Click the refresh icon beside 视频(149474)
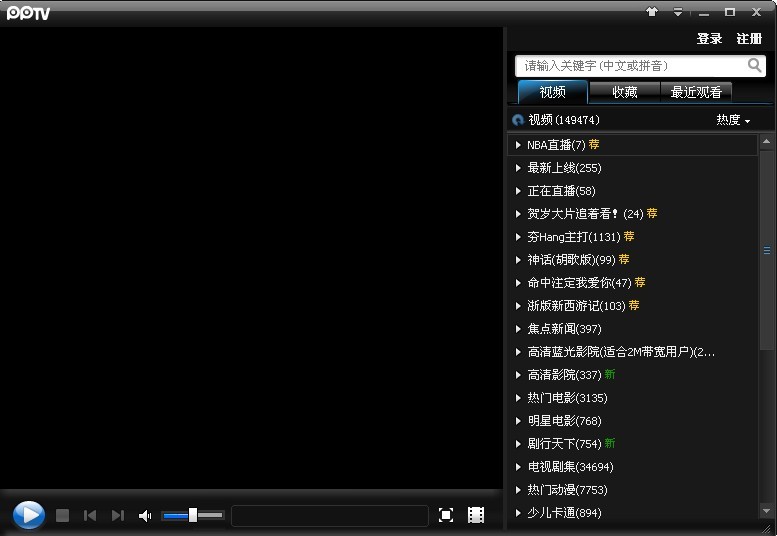Image resolution: width=777 pixels, height=536 pixels. point(518,120)
